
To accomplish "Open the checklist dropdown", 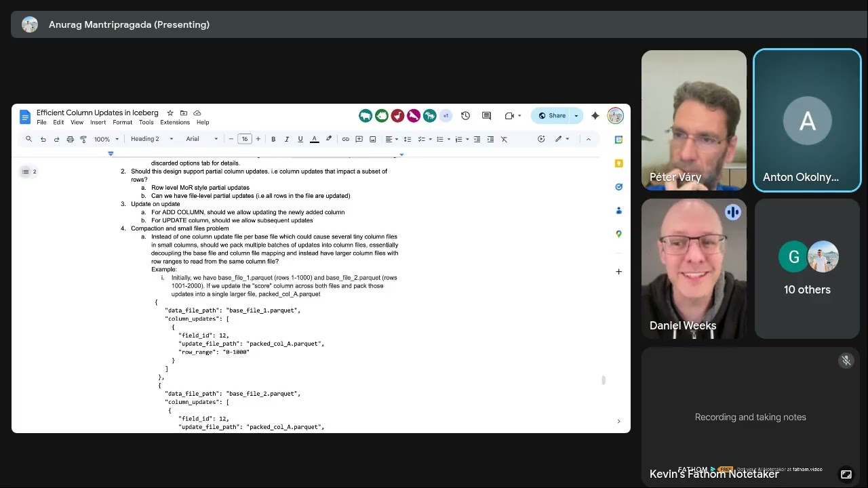I will pyautogui.click(x=423, y=139).
